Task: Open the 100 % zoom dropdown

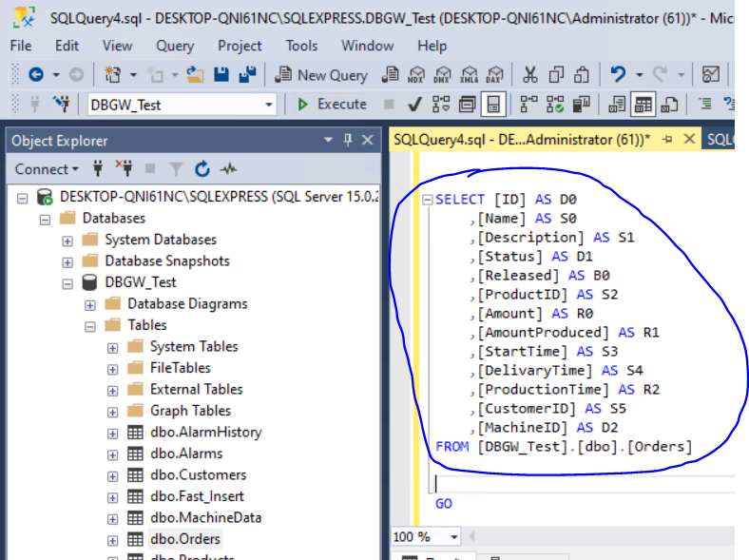Action: tap(453, 537)
